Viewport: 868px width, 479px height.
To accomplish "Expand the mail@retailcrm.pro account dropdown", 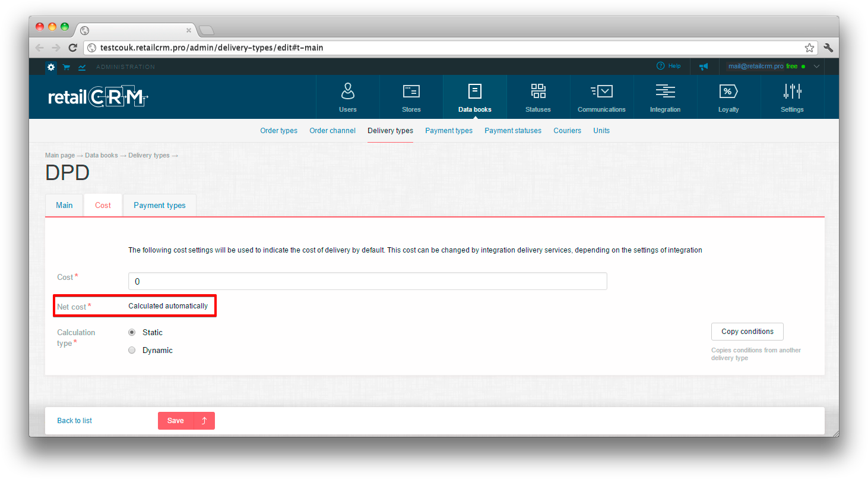I will (x=816, y=67).
